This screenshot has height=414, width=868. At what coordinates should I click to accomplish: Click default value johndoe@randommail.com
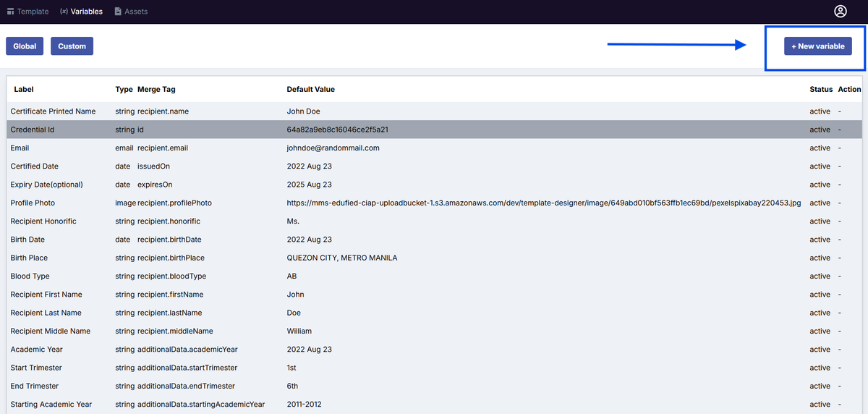(333, 148)
